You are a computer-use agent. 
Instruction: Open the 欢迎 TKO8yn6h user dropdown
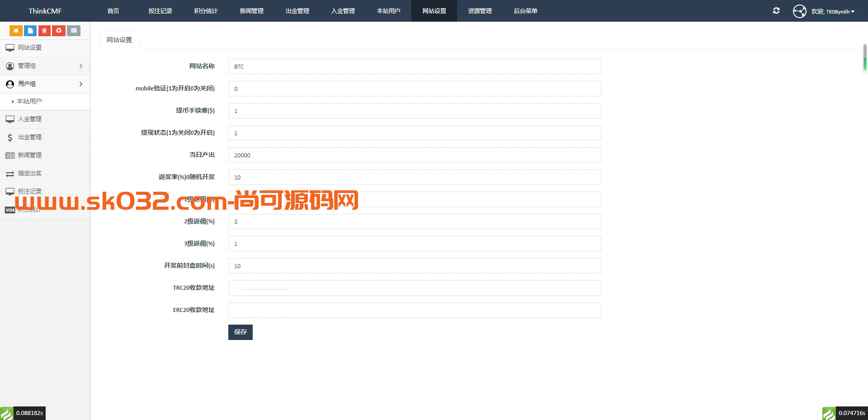pyautogui.click(x=833, y=11)
